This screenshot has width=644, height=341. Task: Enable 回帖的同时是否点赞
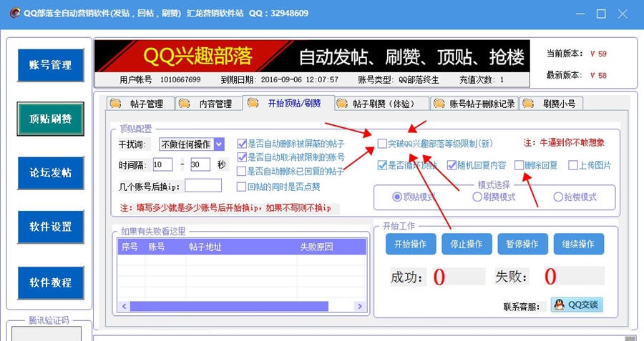(x=242, y=187)
